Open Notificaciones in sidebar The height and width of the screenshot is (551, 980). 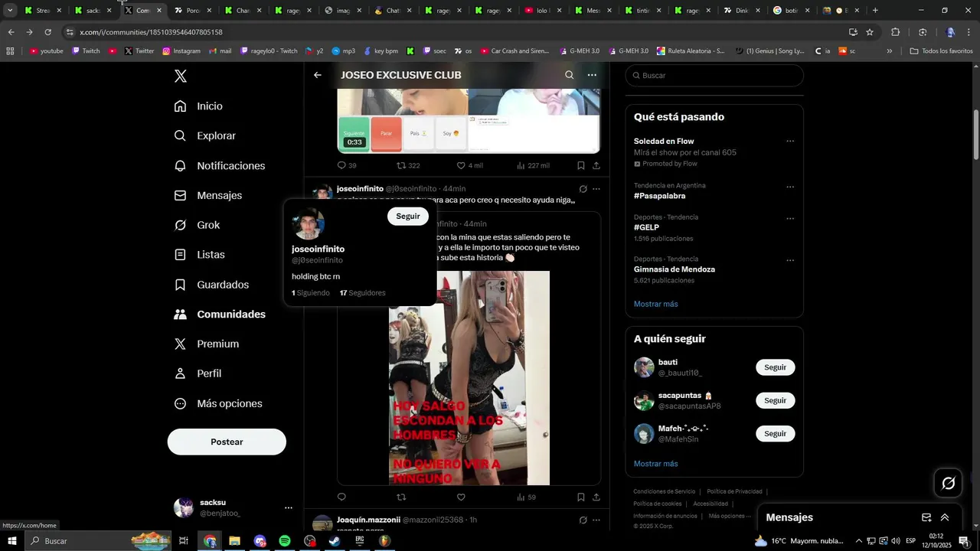[x=219, y=165]
